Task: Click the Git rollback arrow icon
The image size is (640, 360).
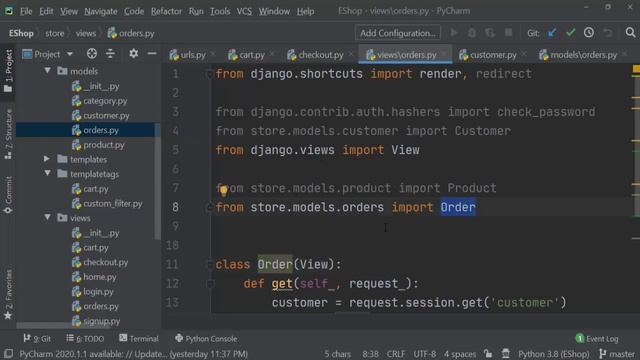Action: (x=608, y=33)
